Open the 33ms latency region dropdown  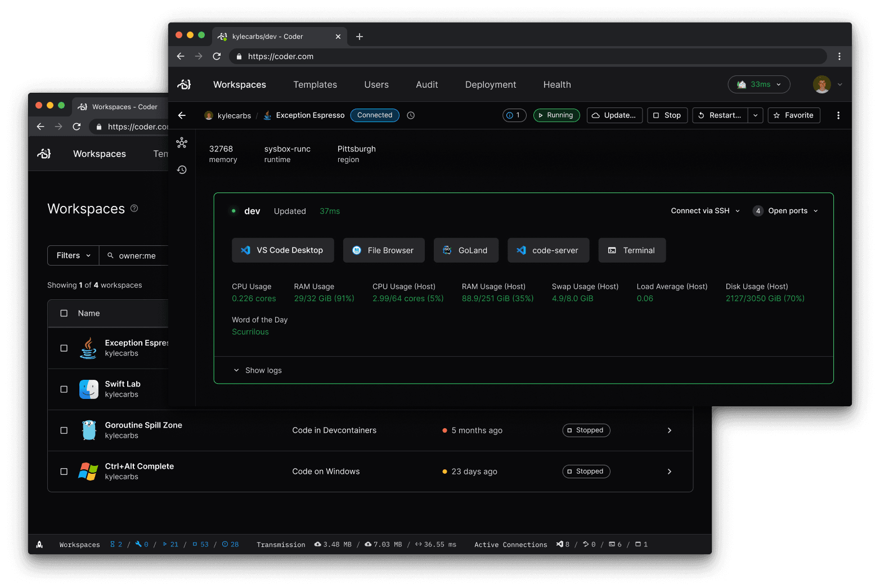tap(759, 84)
